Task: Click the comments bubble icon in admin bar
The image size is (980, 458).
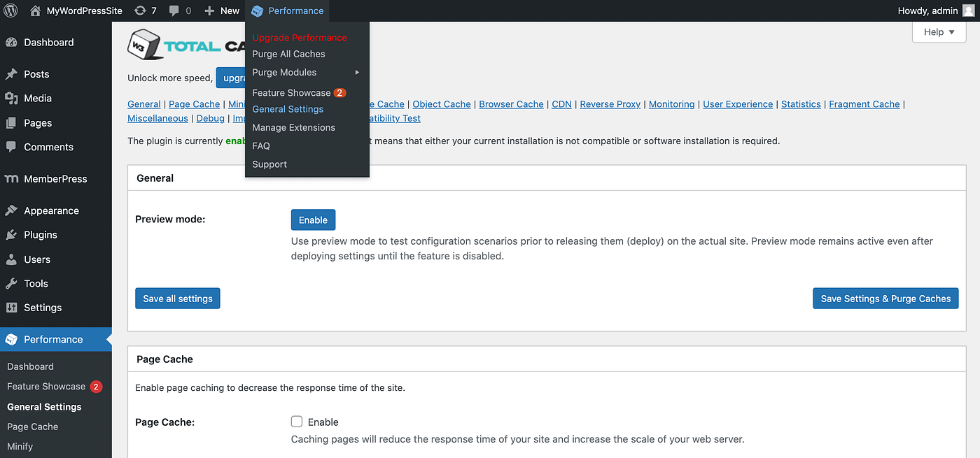Action: pos(175,10)
